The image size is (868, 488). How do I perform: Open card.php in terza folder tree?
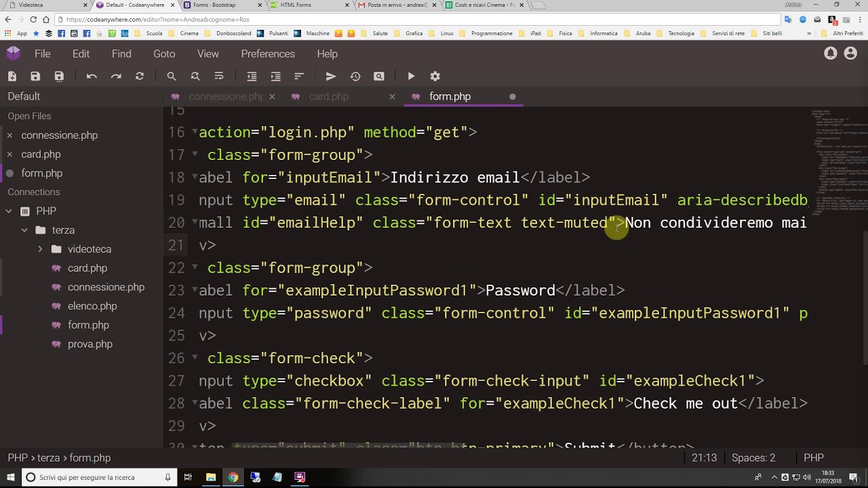tap(87, 268)
